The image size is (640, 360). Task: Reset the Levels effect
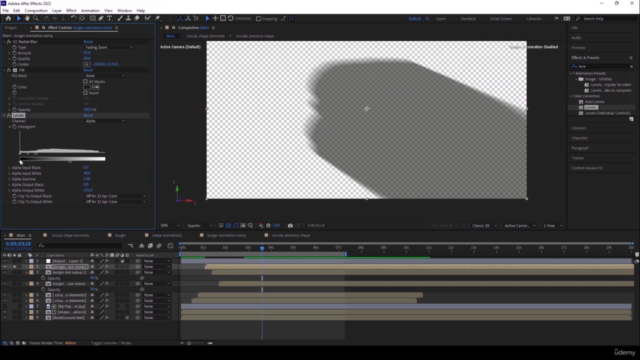tap(88, 116)
